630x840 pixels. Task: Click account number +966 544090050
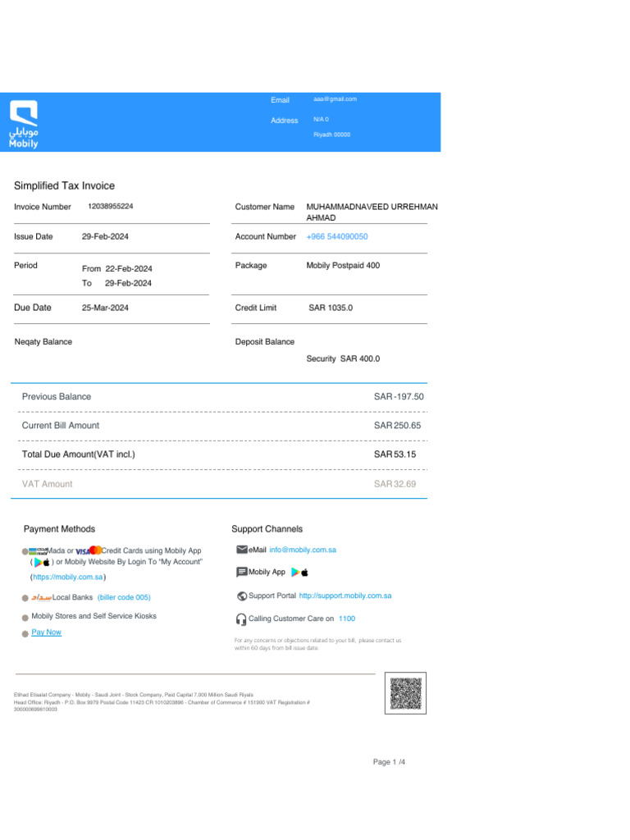pyautogui.click(x=337, y=236)
